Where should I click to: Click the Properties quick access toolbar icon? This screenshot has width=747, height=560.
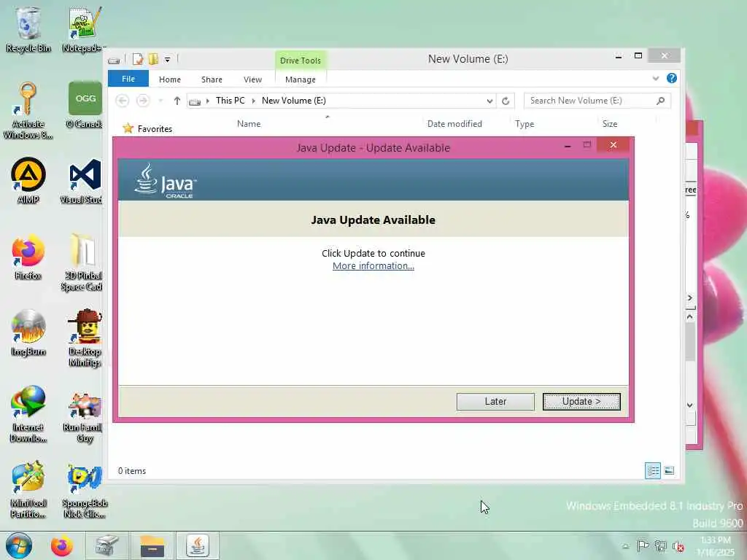[x=138, y=59]
